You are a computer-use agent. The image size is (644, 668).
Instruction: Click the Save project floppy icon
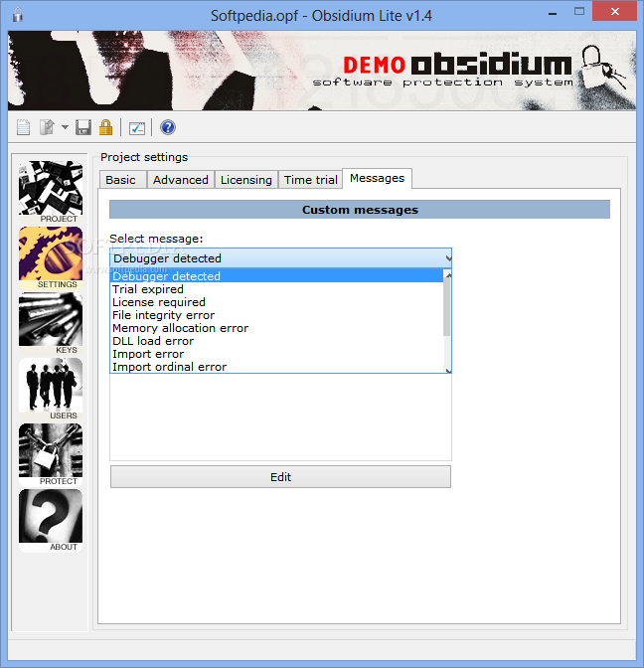click(x=83, y=127)
